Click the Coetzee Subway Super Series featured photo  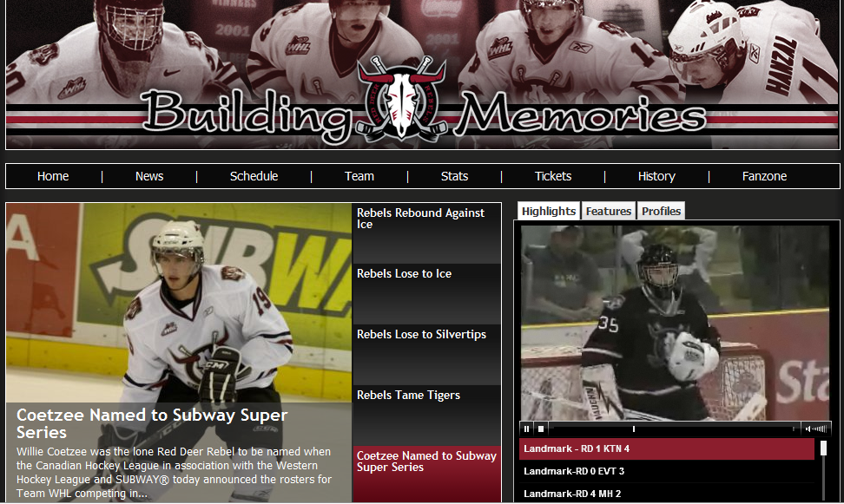(x=179, y=303)
